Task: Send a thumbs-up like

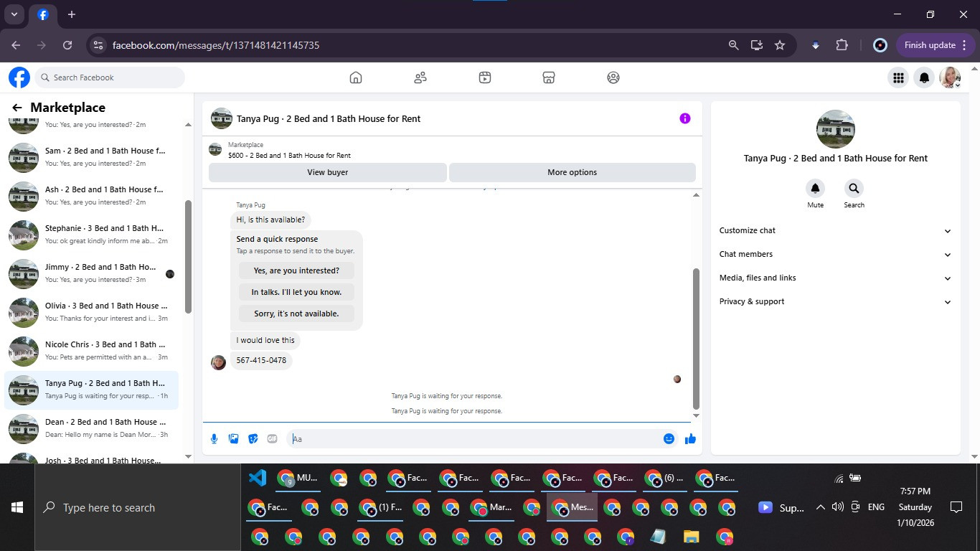Action: pos(690,438)
